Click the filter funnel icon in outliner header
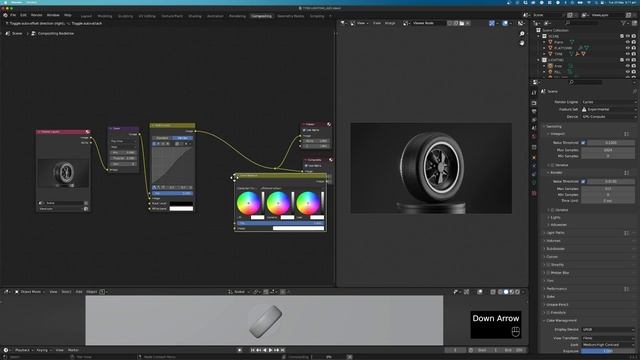The height and width of the screenshot is (360, 640). click(623, 23)
